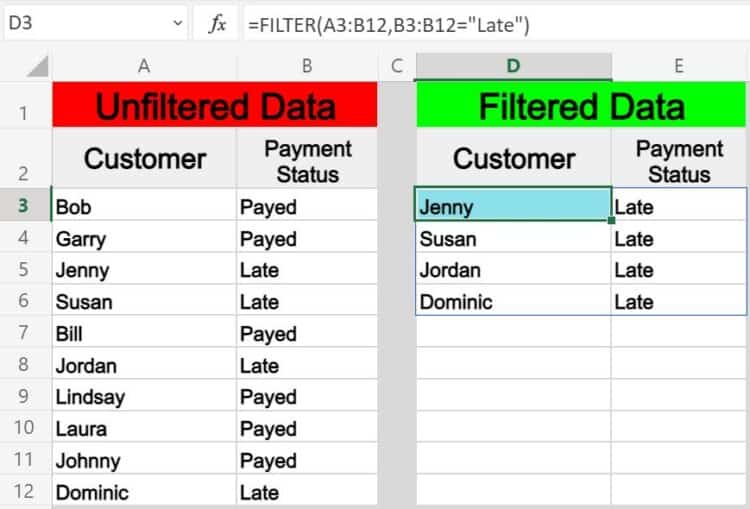Image resolution: width=750 pixels, height=509 pixels.
Task: Click the fill handle on cell D3
Action: (x=611, y=220)
